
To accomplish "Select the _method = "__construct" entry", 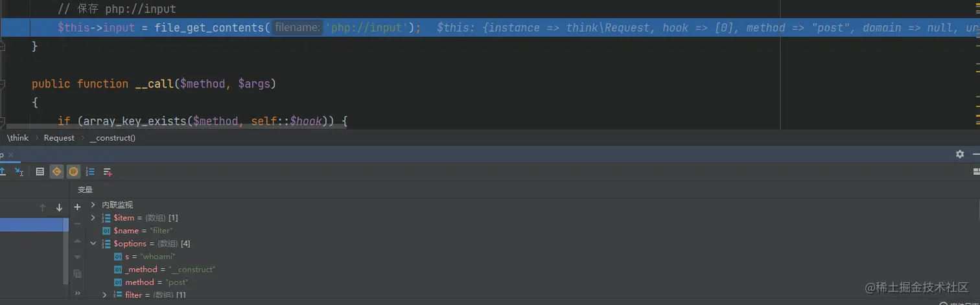I will point(164,269).
